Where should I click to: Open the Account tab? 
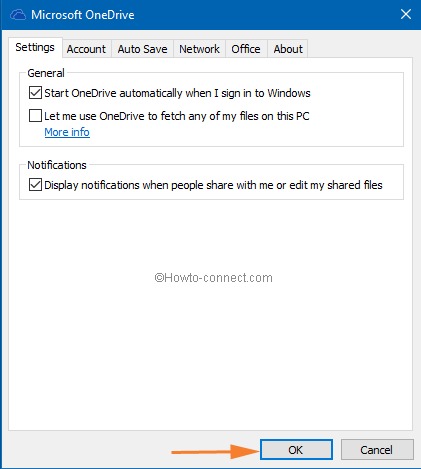[x=86, y=49]
